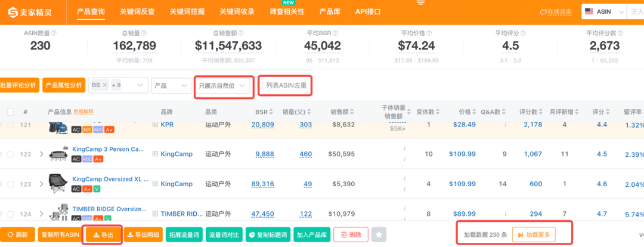This screenshot has height=247, width=644.
Task: Sort table by 销量(父) column arrows
Action: (x=309, y=112)
